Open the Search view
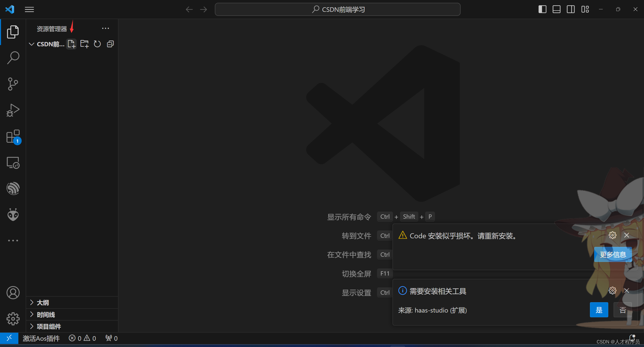 [13, 57]
